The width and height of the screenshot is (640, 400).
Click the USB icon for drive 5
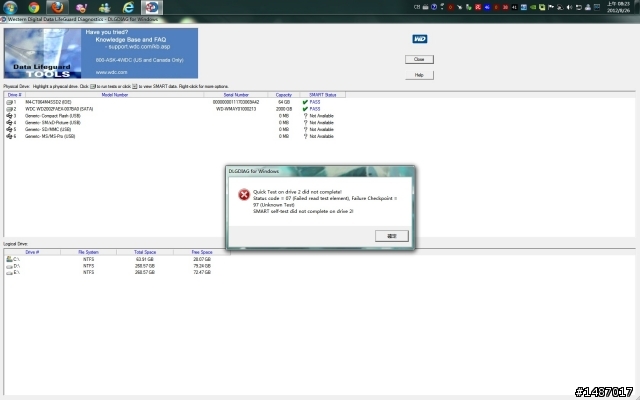(x=9, y=129)
